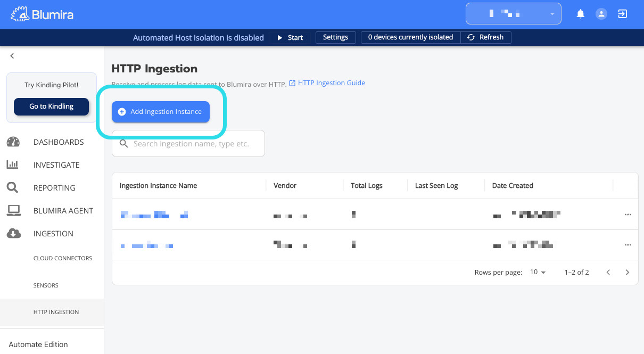Select INGESTION in the sidebar
Viewport: 644px width, 354px height.
point(53,234)
